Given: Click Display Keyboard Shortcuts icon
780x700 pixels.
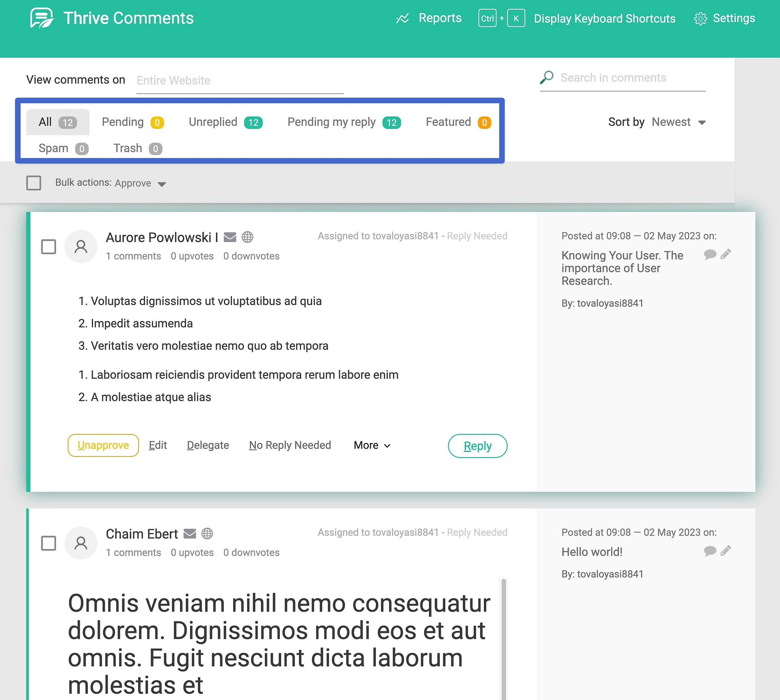Looking at the screenshot, I should (500, 18).
